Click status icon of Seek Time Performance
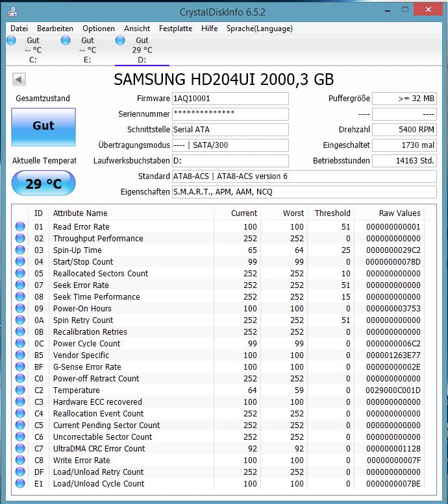448x504 pixels. coord(20,296)
